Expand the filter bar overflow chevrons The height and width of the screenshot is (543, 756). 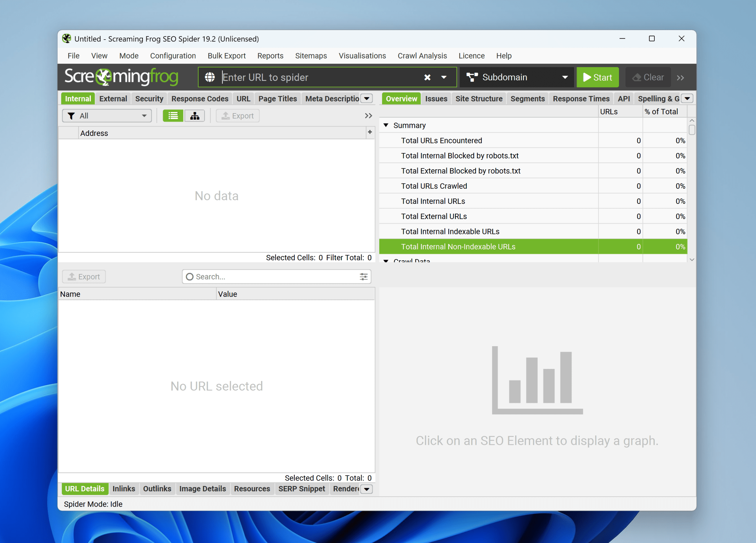tap(368, 116)
